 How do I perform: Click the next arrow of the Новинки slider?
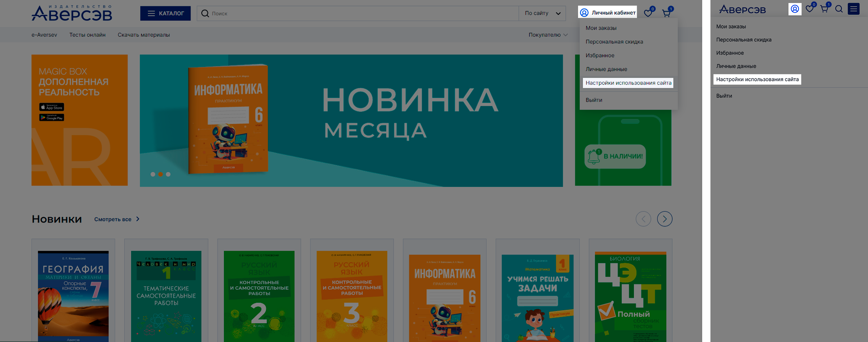(665, 219)
